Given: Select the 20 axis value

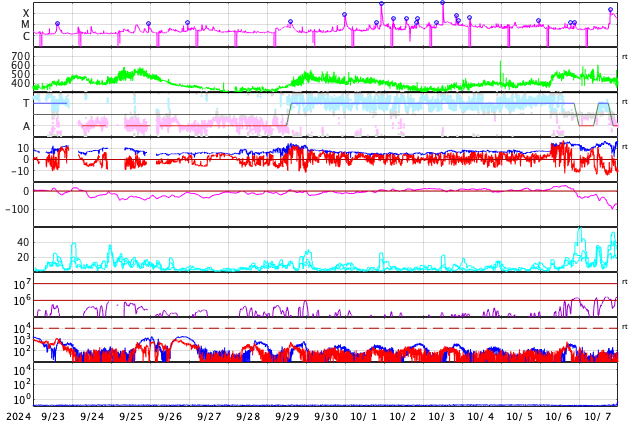Looking at the screenshot, I should 23,257.
